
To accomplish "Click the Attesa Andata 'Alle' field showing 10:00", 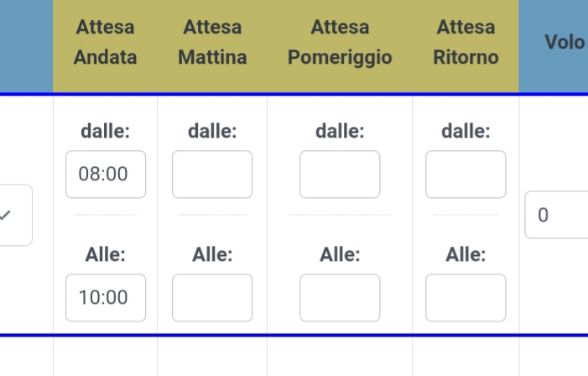I will [x=106, y=298].
